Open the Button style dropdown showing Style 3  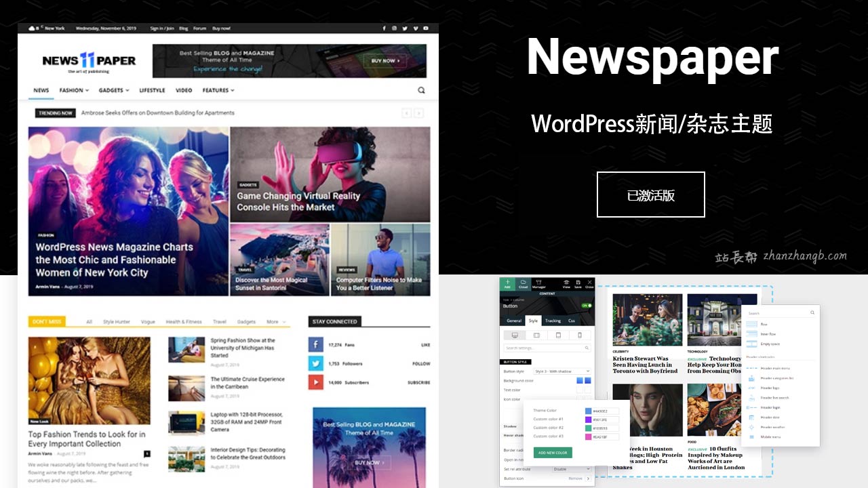(561, 371)
